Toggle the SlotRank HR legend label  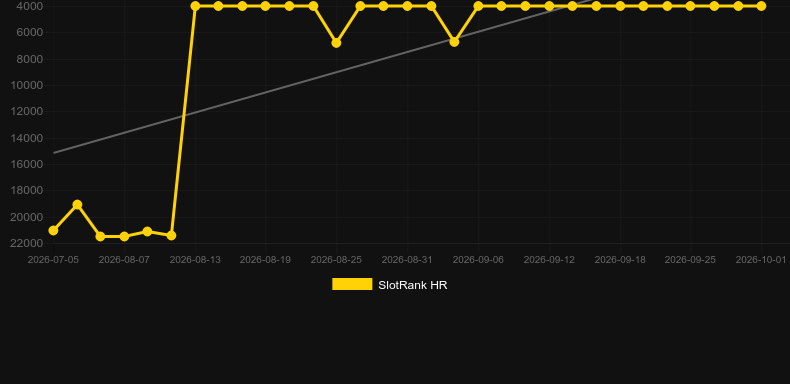(x=413, y=285)
